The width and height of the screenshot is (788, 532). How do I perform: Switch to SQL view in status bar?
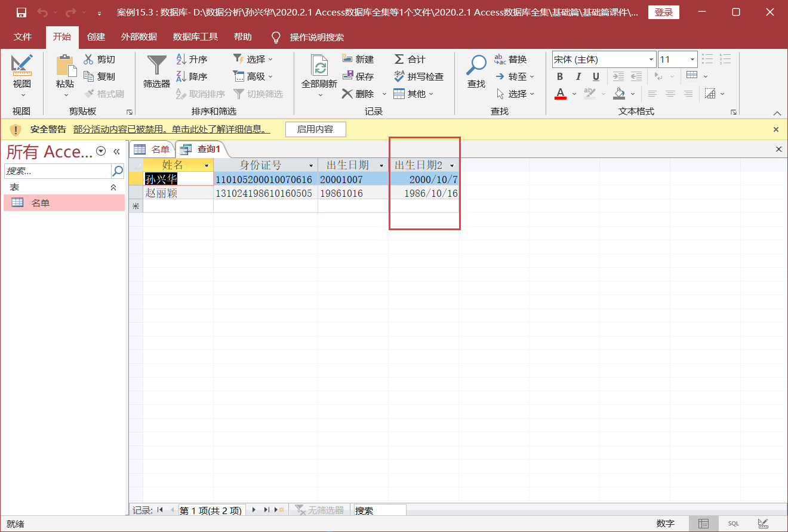[x=733, y=524]
